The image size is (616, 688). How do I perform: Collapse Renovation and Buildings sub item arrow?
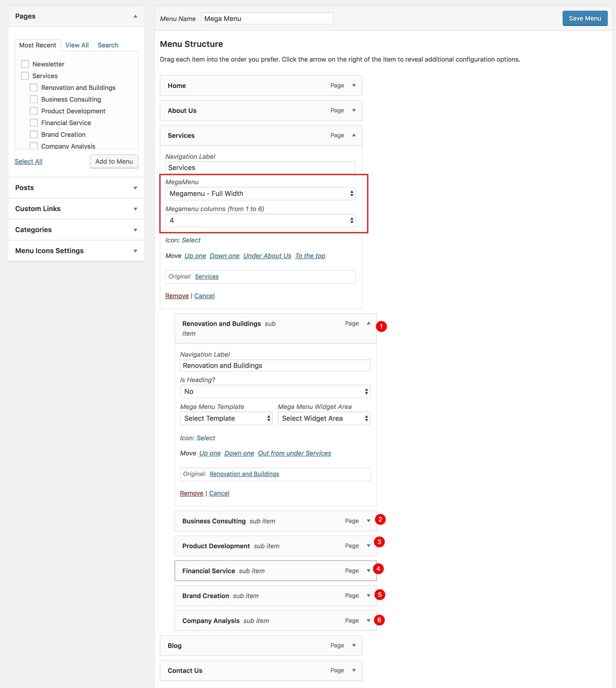pos(369,323)
